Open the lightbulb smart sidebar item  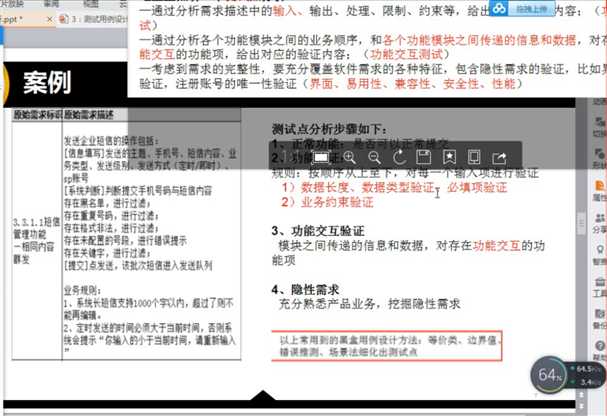[600, 255]
